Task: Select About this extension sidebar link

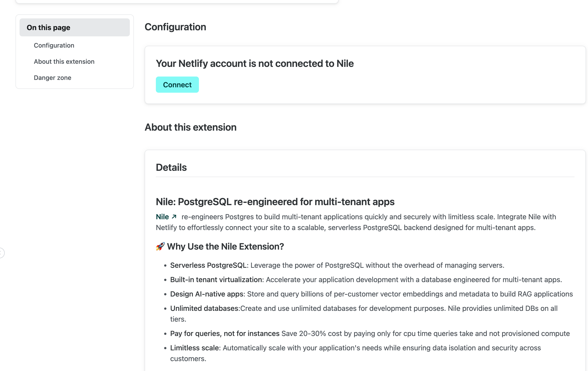Action: (64, 61)
